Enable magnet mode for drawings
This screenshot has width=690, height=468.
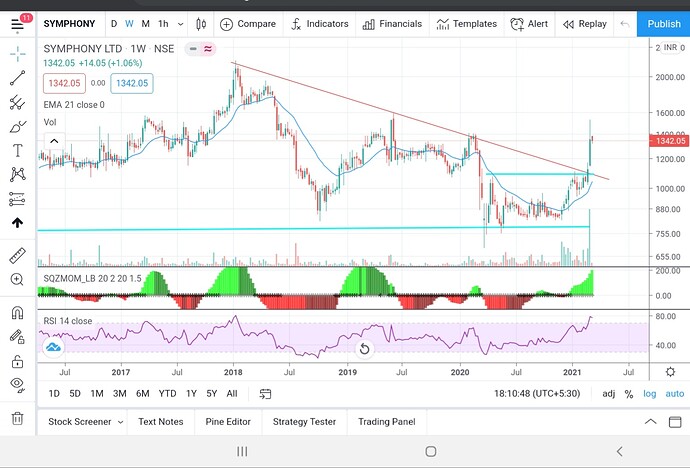pyautogui.click(x=17, y=313)
